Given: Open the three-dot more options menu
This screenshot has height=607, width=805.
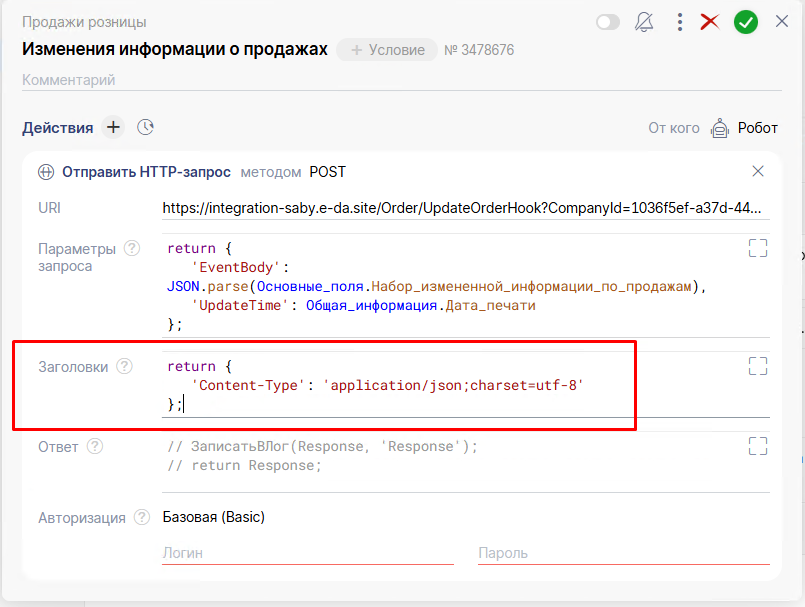Looking at the screenshot, I should (679, 22).
